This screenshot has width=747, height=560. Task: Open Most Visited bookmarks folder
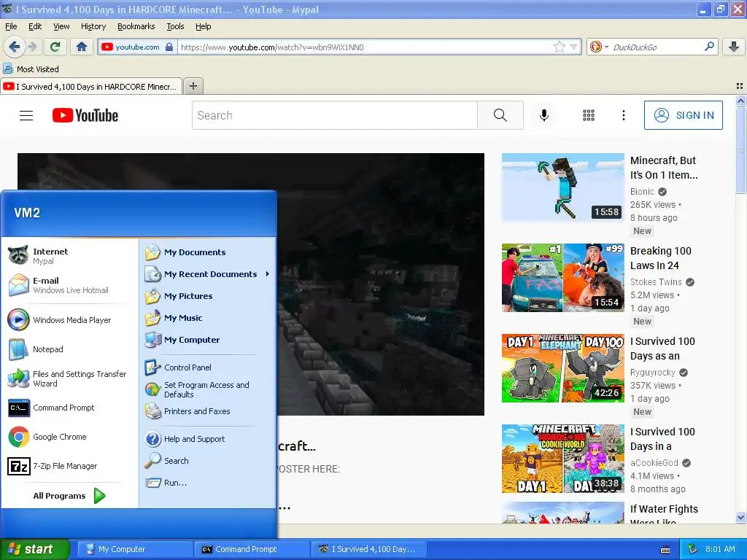pos(31,69)
